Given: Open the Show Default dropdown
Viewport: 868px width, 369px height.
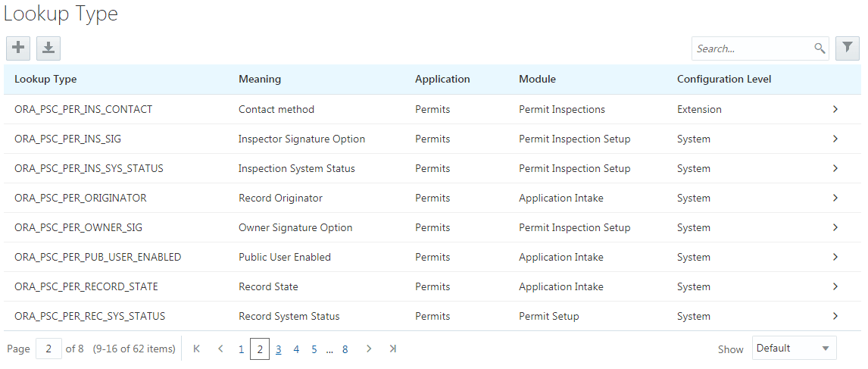Looking at the screenshot, I should coord(794,349).
